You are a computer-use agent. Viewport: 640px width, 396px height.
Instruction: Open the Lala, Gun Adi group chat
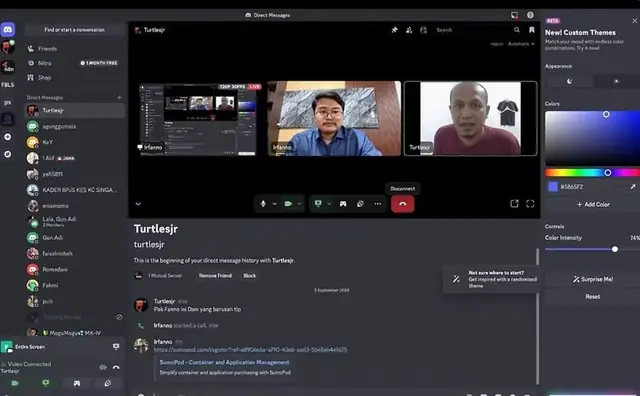(x=74, y=221)
